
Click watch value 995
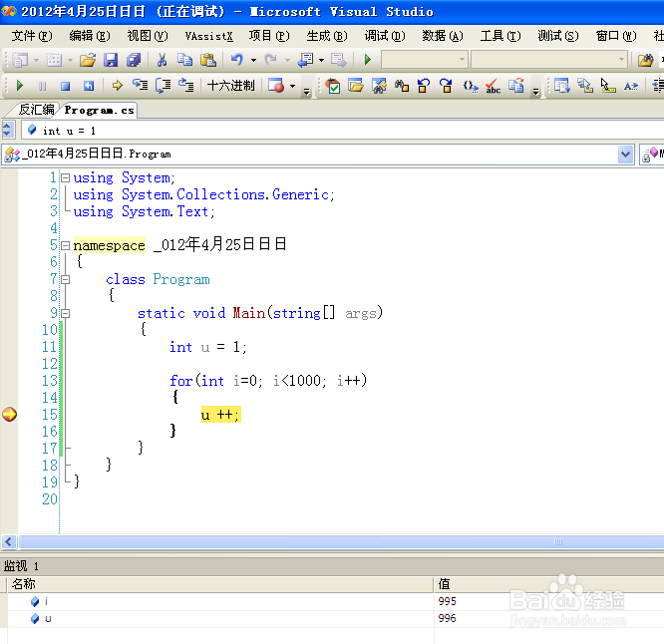coord(447,601)
